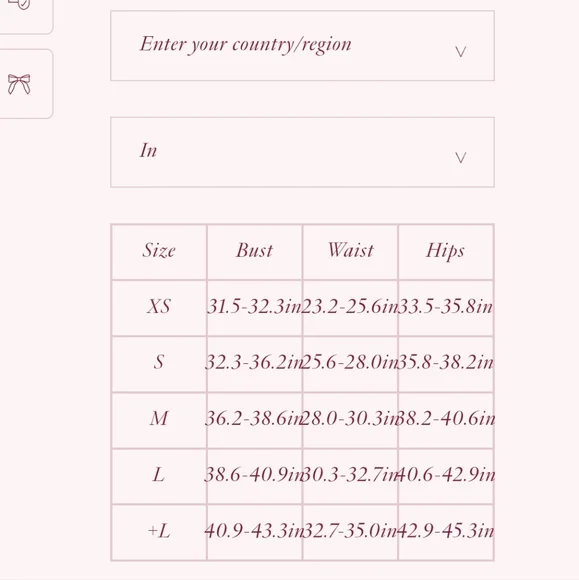
Task: Select the Hips column header
Action: [445, 251]
